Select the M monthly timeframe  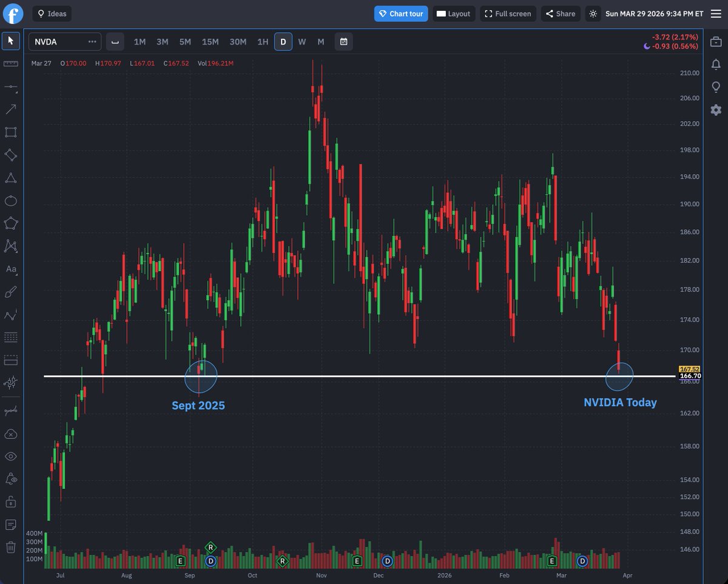click(x=321, y=42)
